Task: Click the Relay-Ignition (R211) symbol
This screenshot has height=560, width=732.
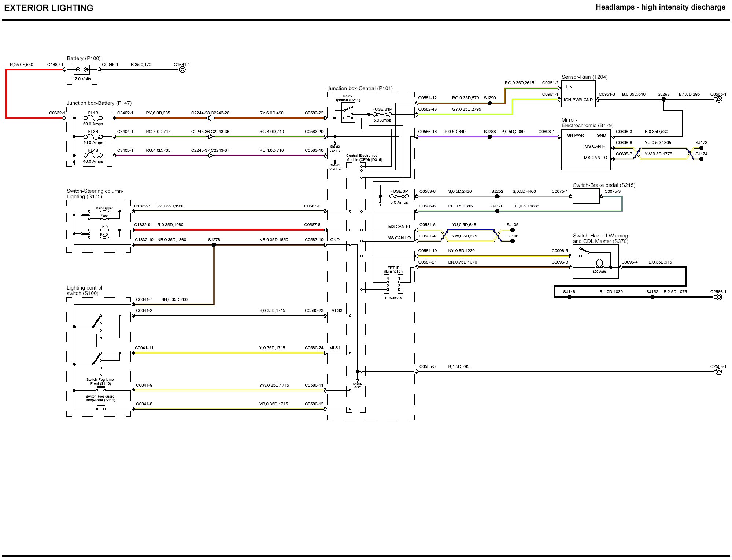Action: click(348, 113)
